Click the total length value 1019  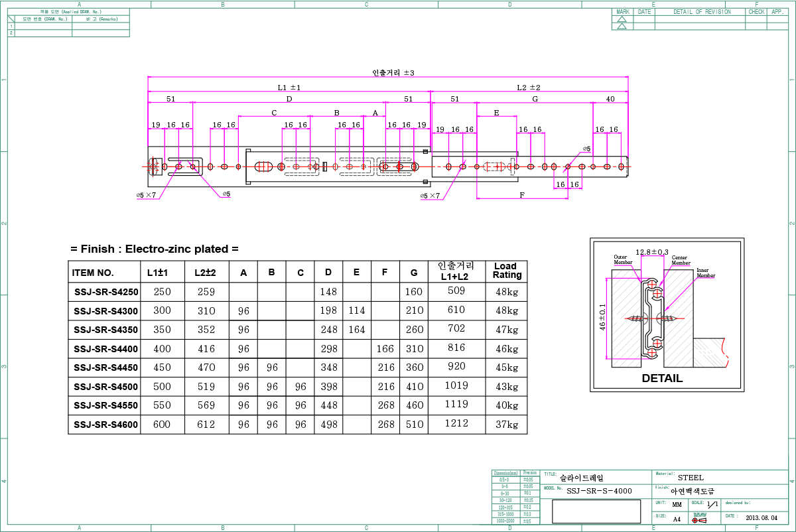456,385
